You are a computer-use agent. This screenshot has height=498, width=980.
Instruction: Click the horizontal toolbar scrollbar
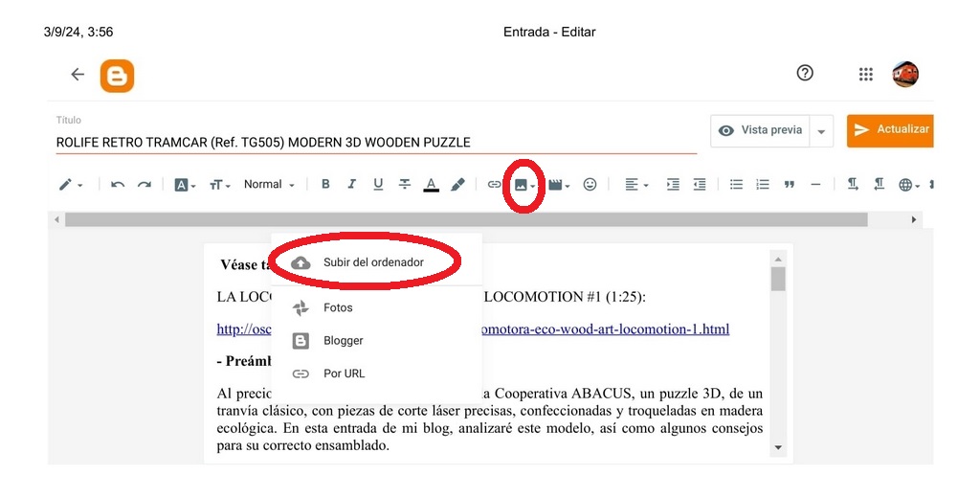tap(466, 219)
